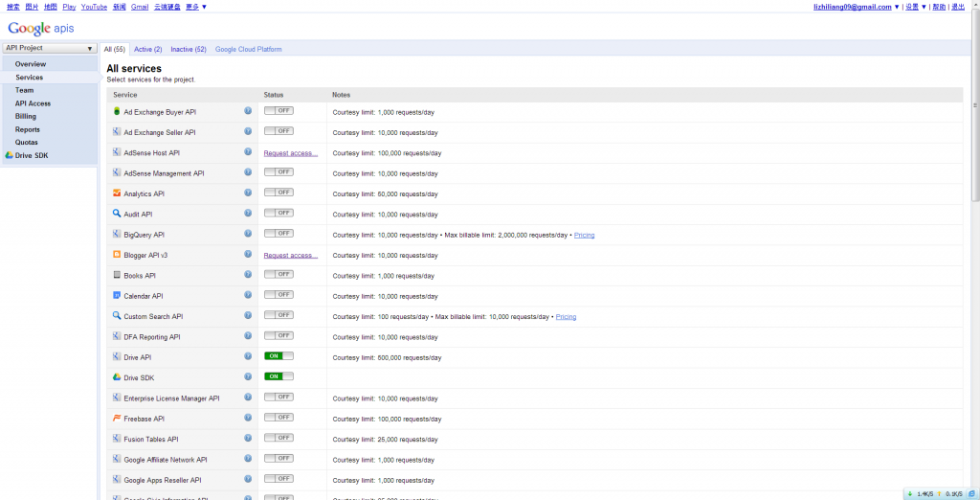Enable the BigQuery API switch
980x500 pixels.
click(278, 234)
